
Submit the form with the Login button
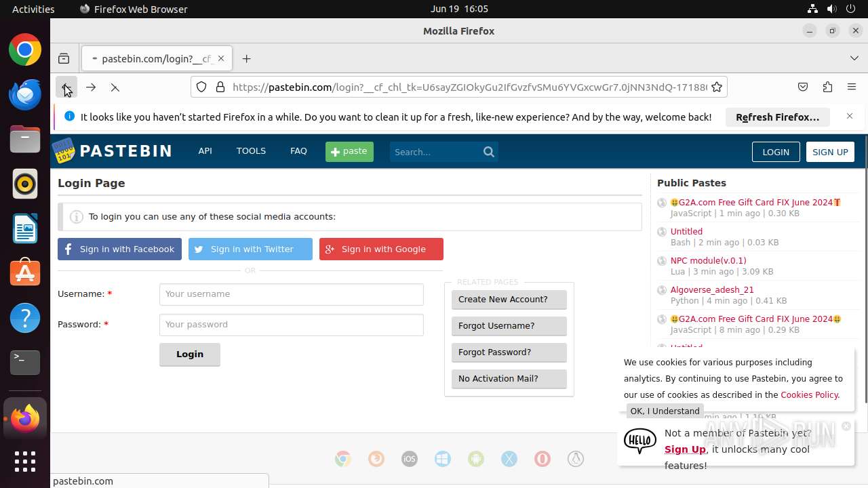(x=190, y=354)
